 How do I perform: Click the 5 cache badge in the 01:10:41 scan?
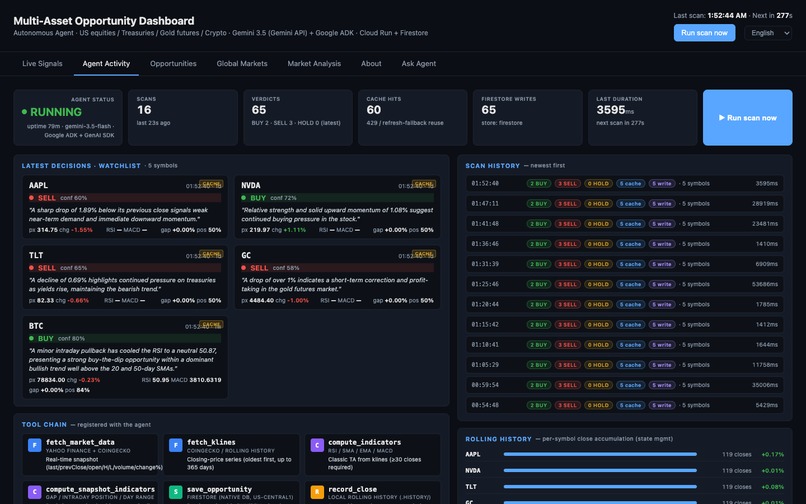click(x=631, y=345)
